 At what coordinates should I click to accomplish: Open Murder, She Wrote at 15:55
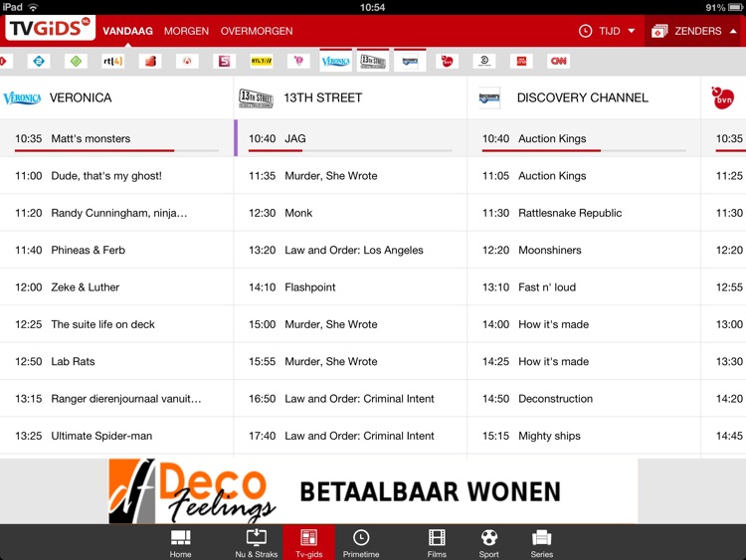click(350, 361)
